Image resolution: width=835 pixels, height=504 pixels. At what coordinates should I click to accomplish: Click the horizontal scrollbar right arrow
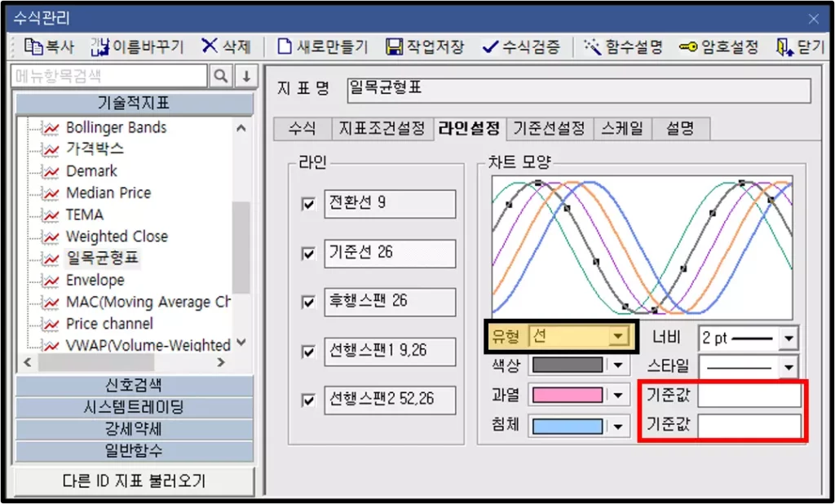click(x=221, y=363)
